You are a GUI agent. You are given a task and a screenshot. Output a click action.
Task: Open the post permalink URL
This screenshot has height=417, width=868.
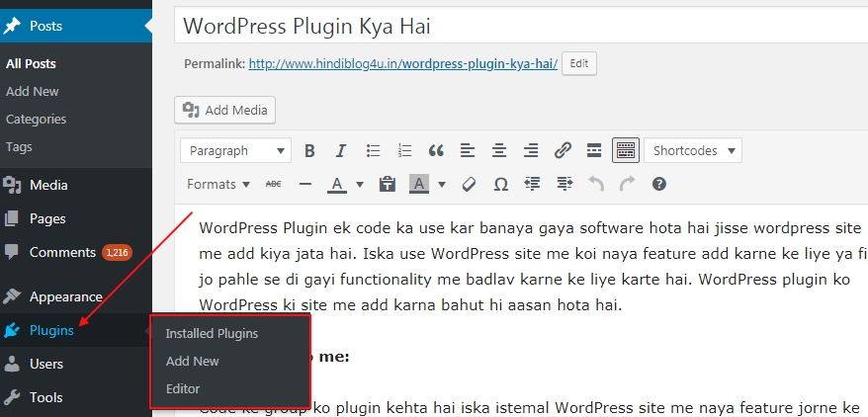[x=403, y=63]
